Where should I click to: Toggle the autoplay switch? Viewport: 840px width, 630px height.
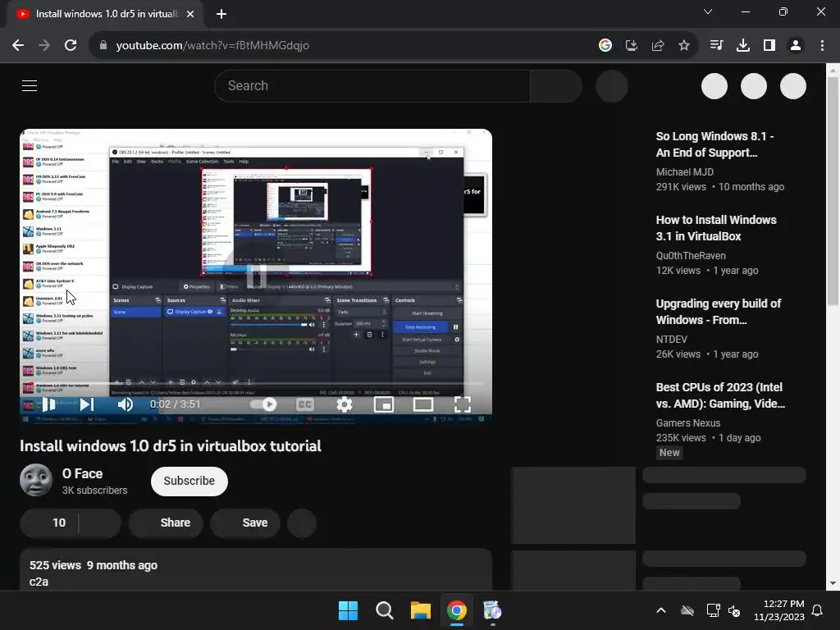[x=263, y=404]
